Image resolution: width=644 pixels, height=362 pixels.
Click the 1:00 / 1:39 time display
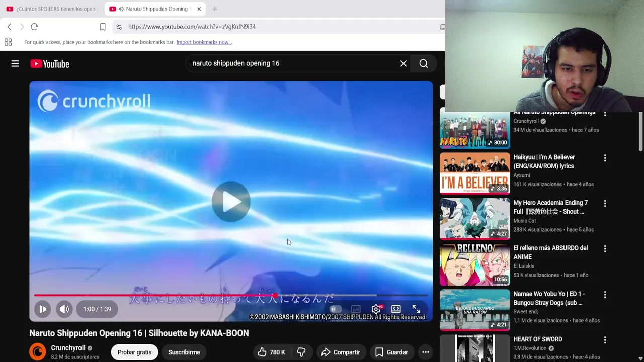[x=97, y=309]
